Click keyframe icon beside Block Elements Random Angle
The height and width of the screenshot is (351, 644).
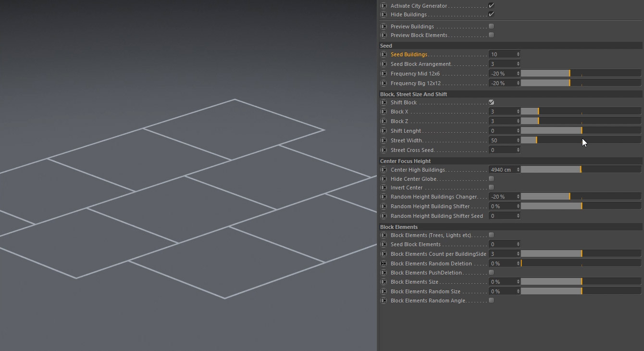point(384,301)
